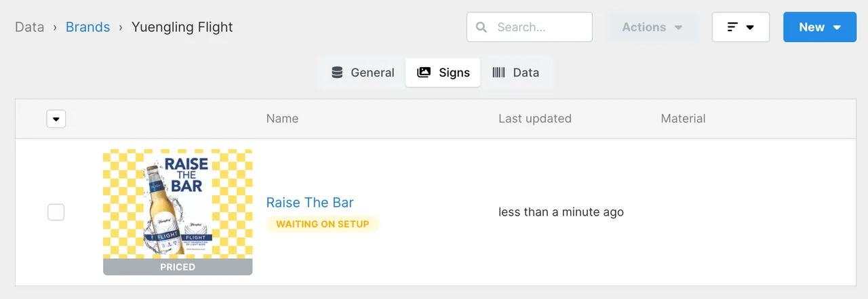Open the New dropdown menu
The image size is (868, 299).
[x=820, y=27]
